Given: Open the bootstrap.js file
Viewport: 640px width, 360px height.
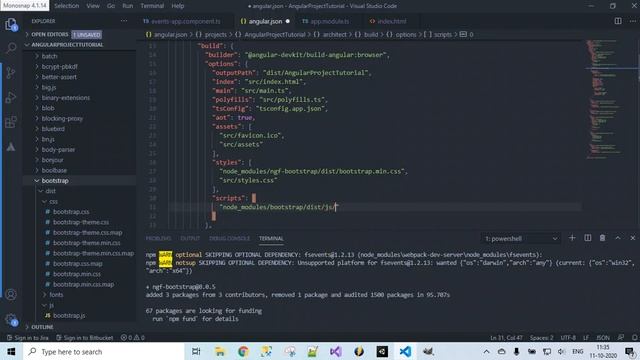Looking at the screenshot, I should point(69,315).
